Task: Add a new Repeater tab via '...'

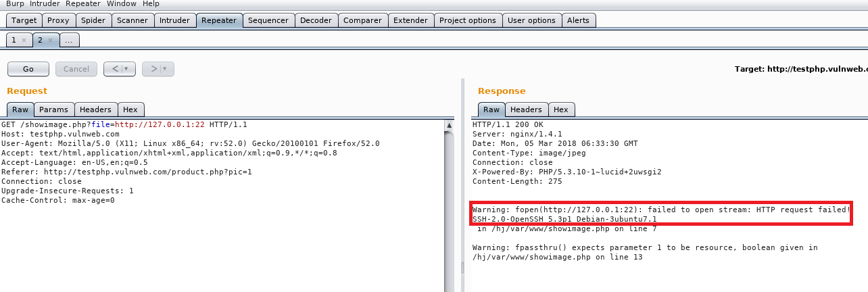Action: (x=69, y=40)
